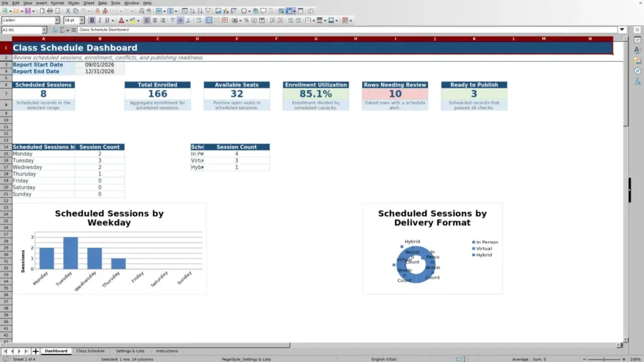
Task: Click the Add new sheet plus button
Action: 35,351
